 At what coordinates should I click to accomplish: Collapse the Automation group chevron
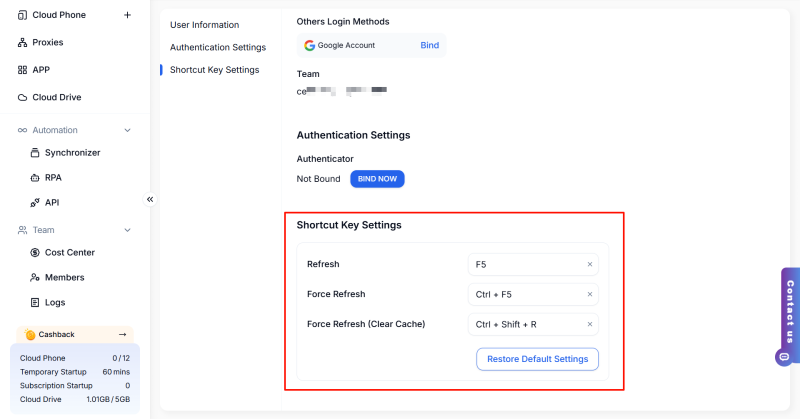[127, 130]
